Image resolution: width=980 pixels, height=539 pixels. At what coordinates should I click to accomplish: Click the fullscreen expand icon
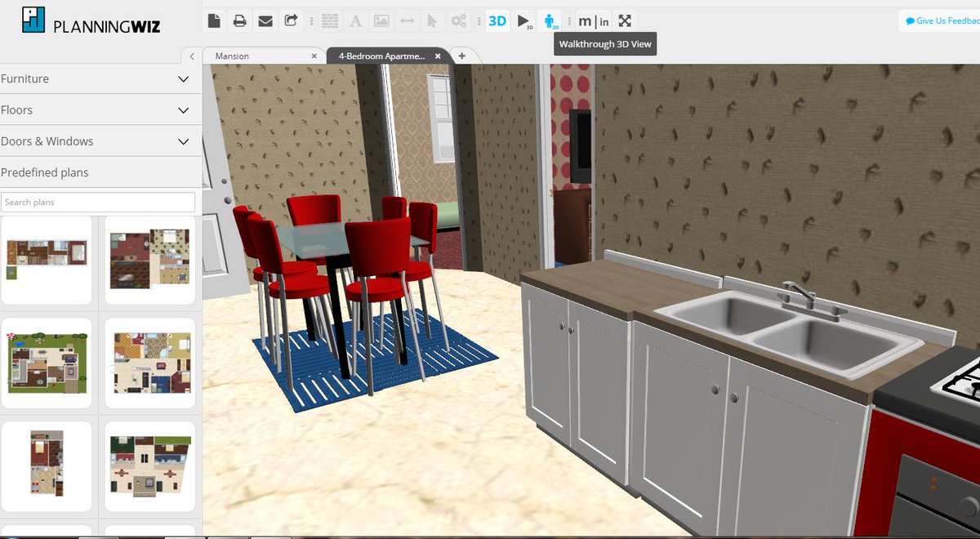(x=624, y=21)
